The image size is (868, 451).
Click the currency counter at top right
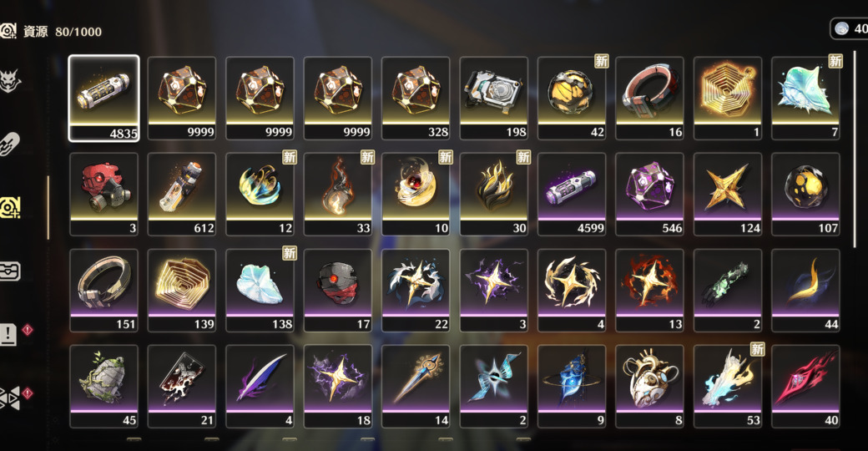coord(849,28)
